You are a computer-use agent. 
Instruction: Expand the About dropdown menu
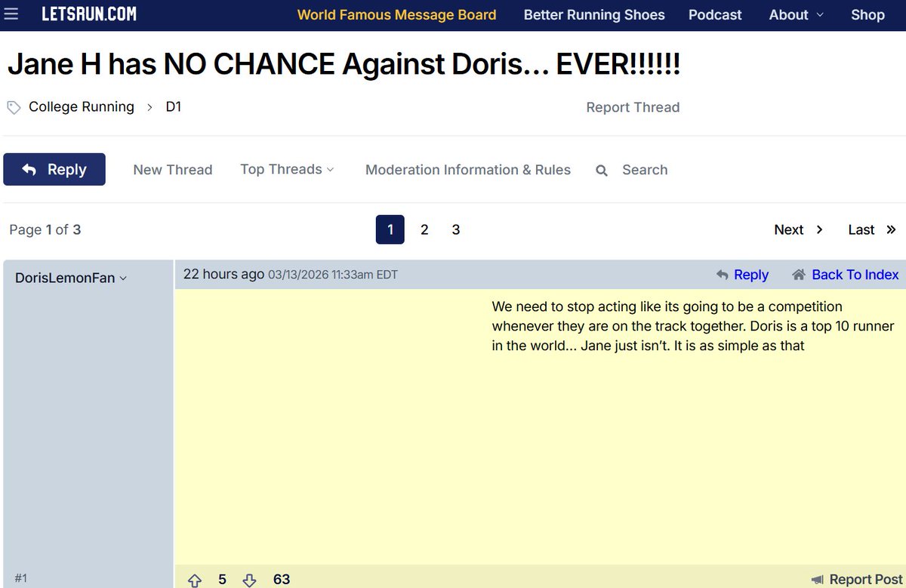(797, 15)
